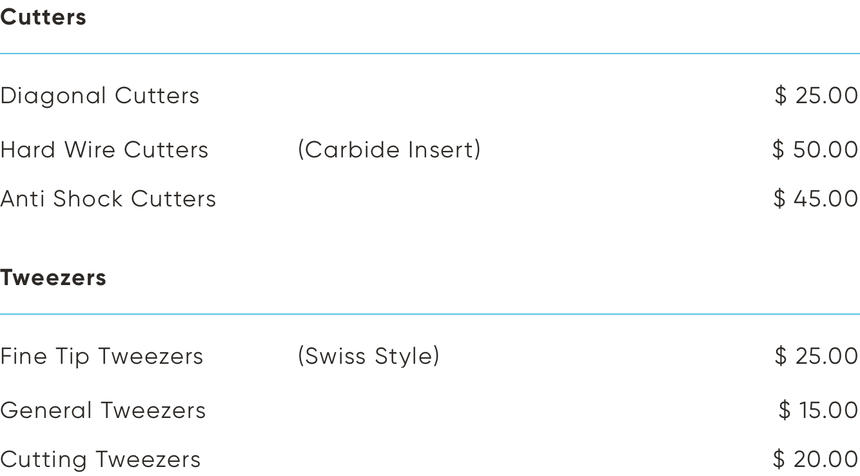Click the $ 20.00 price
The width and height of the screenshot is (860, 476).
pyautogui.click(x=815, y=460)
